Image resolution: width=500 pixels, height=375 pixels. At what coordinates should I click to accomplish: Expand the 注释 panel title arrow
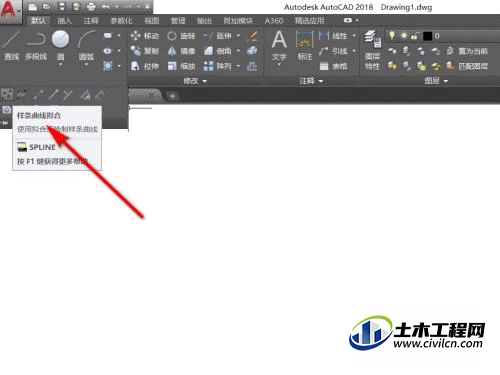coord(321,81)
